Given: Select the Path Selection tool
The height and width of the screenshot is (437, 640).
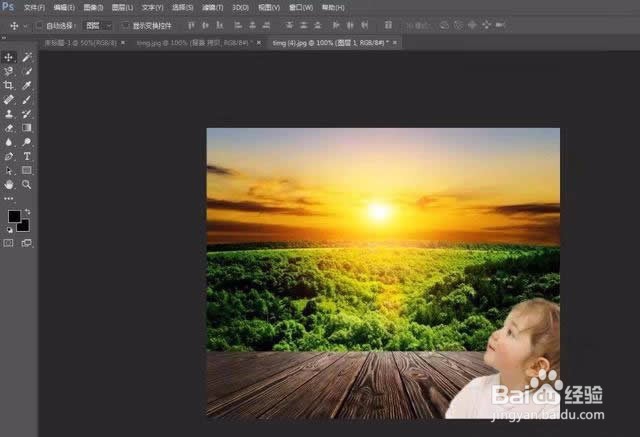Looking at the screenshot, I should click(9, 171).
